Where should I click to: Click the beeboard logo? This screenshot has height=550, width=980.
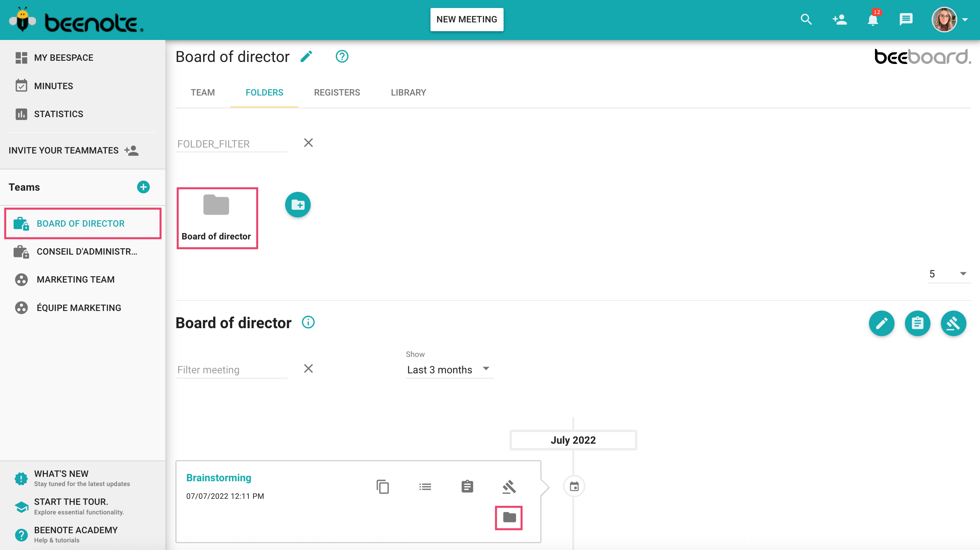tap(922, 57)
